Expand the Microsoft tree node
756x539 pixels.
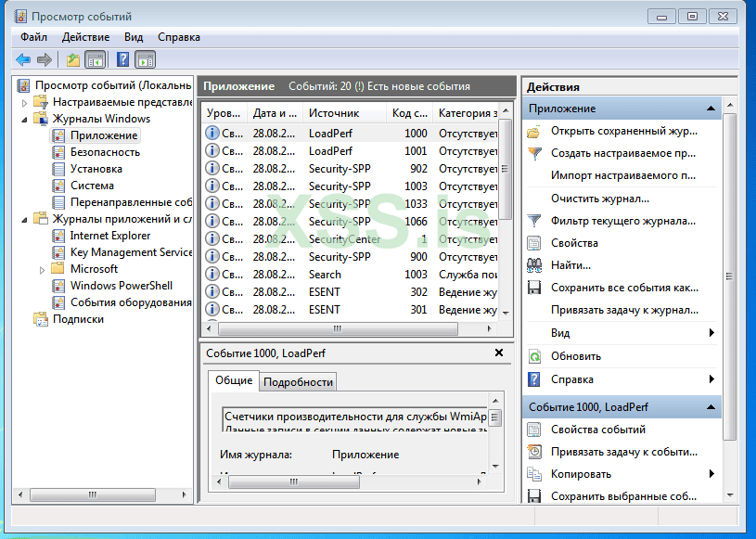coord(42,270)
